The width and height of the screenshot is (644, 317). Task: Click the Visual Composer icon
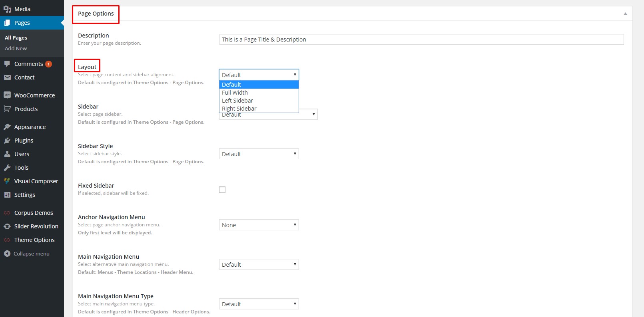(7, 181)
